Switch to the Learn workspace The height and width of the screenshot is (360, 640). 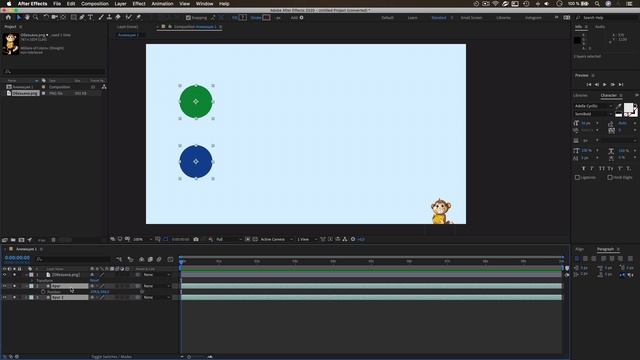[x=412, y=18]
